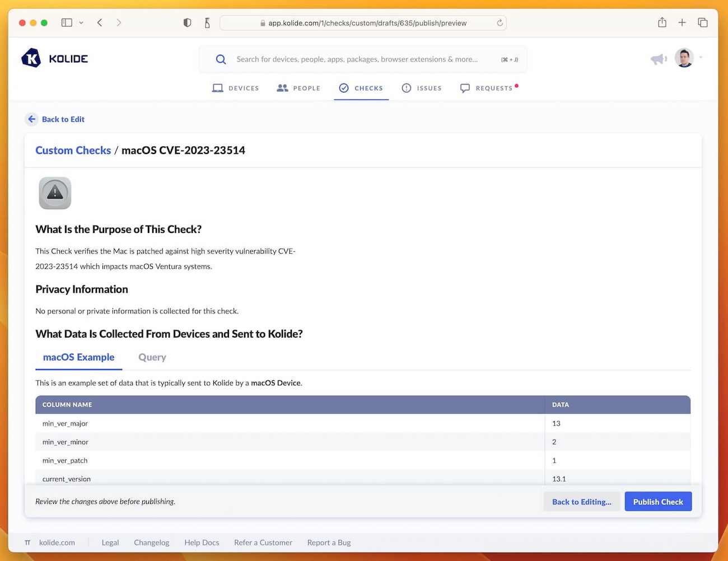This screenshot has height=561, width=728.
Task: Click the Publish Check button
Action: coord(658,501)
